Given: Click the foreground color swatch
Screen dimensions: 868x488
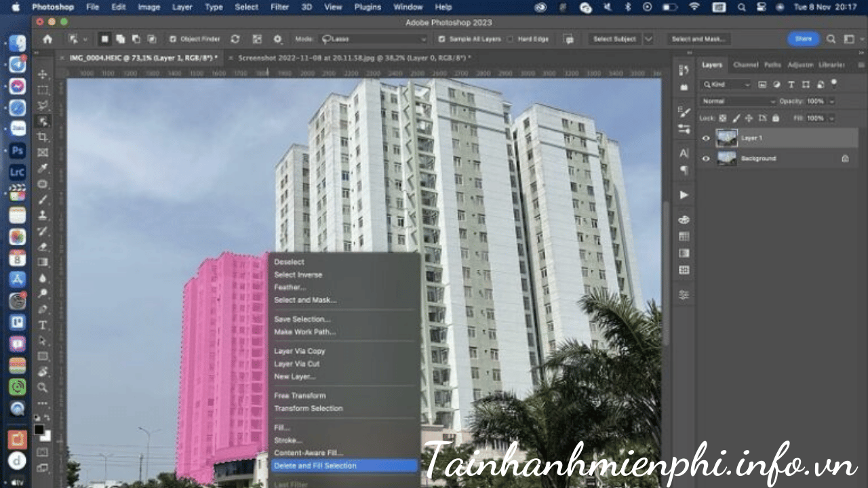Looking at the screenshot, I should click(x=39, y=430).
